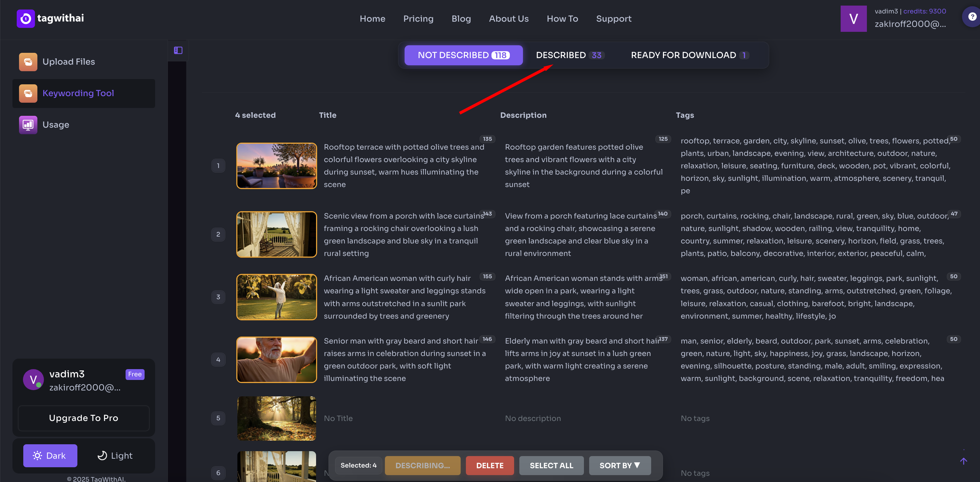Switch to the DESCRIBED tab
Image resolution: width=980 pixels, height=482 pixels.
click(570, 55)
